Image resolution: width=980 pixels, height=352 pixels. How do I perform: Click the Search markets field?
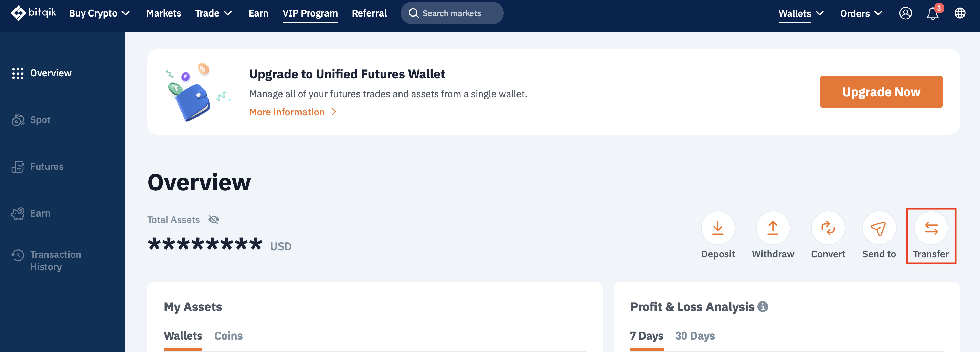point(451,13)
